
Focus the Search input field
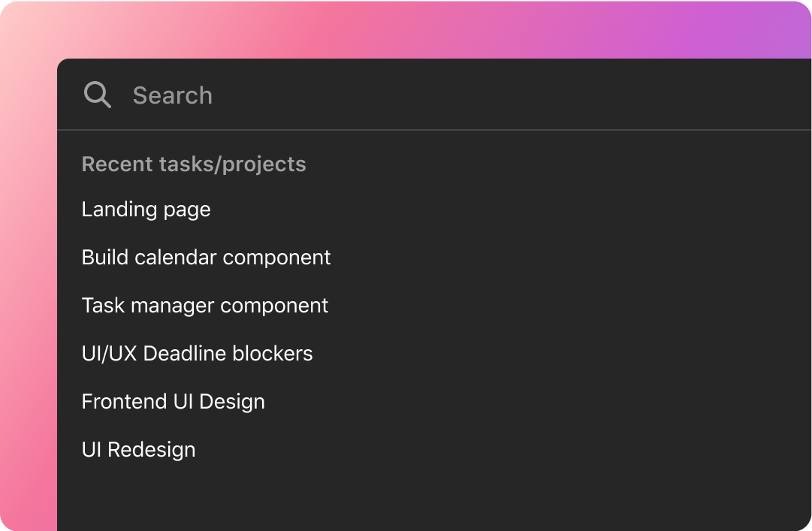434,95
